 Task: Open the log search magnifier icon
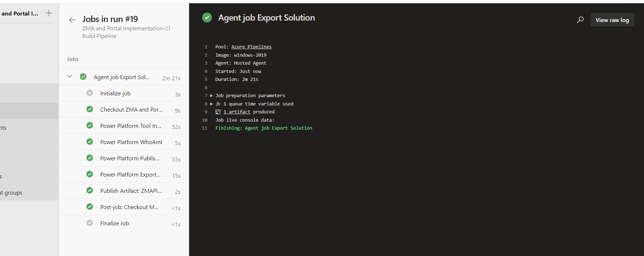[x=580, y=20]
